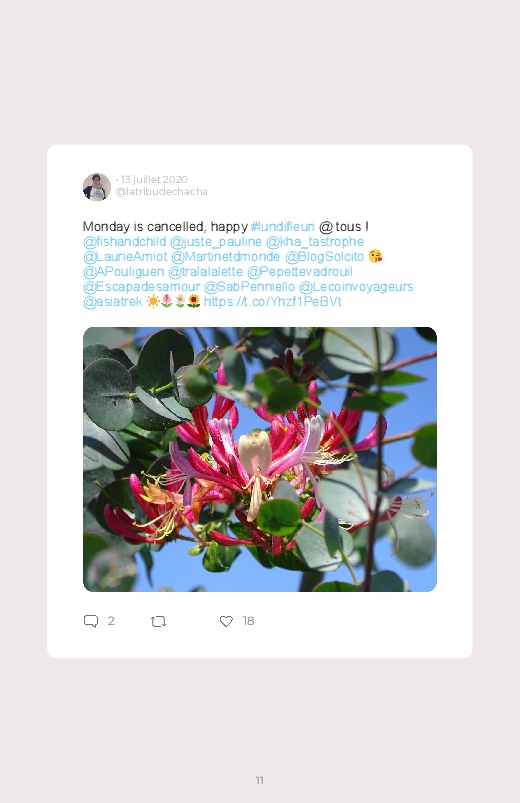Open the @Escapadesamour mention
520x803 pixels.
point(141,287)
